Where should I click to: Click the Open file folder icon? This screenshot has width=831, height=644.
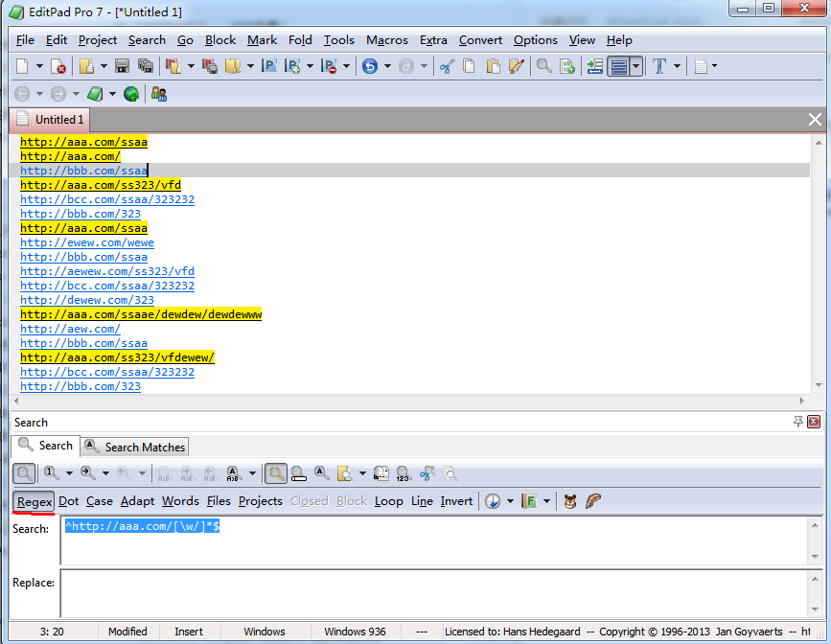click(x=86, y=66)
